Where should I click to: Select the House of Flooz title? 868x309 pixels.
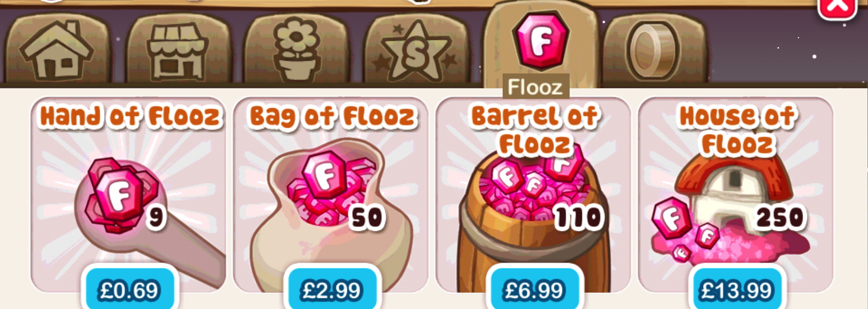click(737, 129)
